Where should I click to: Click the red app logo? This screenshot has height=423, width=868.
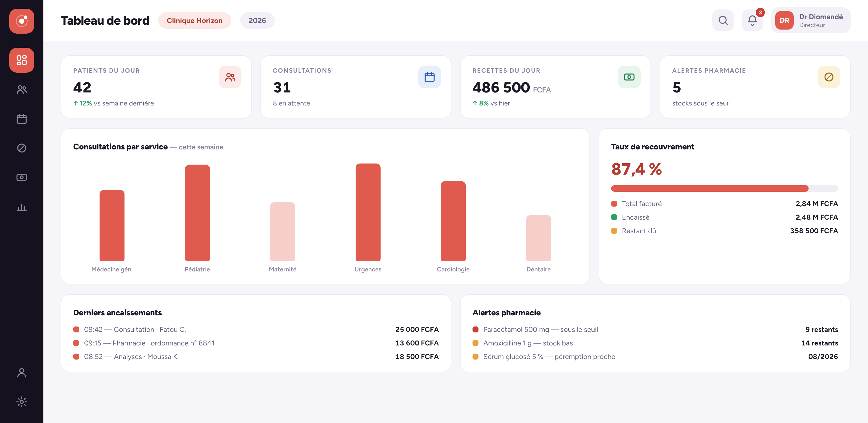[x=22, y=21]
